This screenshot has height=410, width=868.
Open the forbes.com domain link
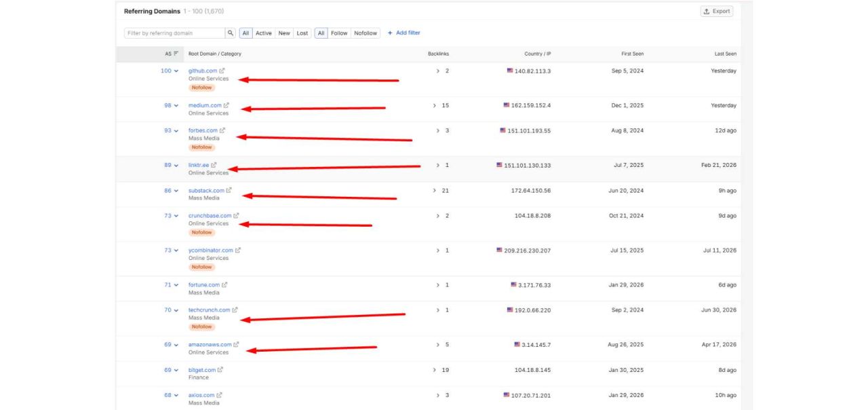[x=203, y=130]
